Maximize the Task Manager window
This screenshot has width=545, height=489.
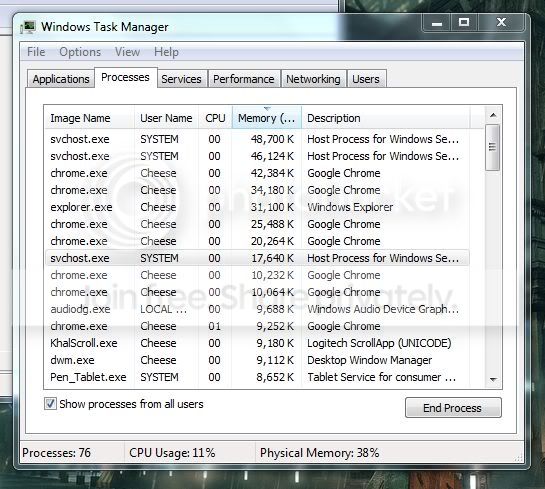click(x=464, y=23)
